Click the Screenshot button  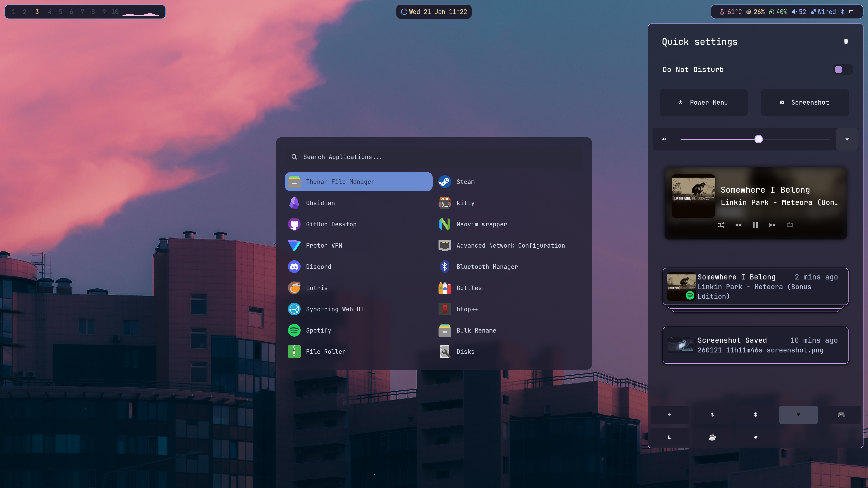coord(805,102)
